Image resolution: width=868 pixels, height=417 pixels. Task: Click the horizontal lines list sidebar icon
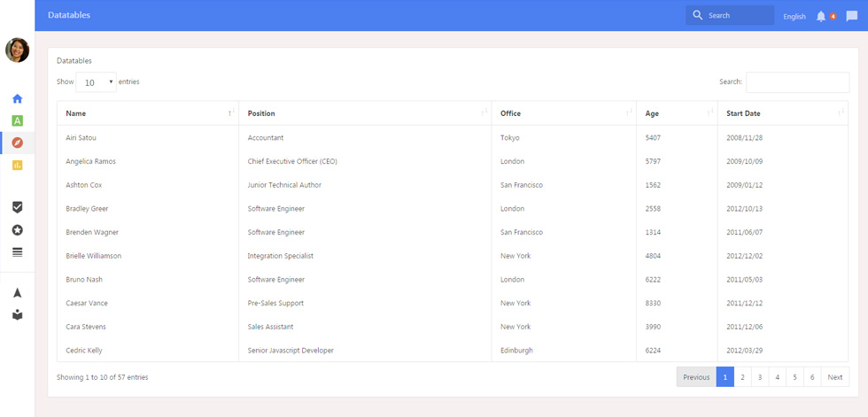point(17,252)
